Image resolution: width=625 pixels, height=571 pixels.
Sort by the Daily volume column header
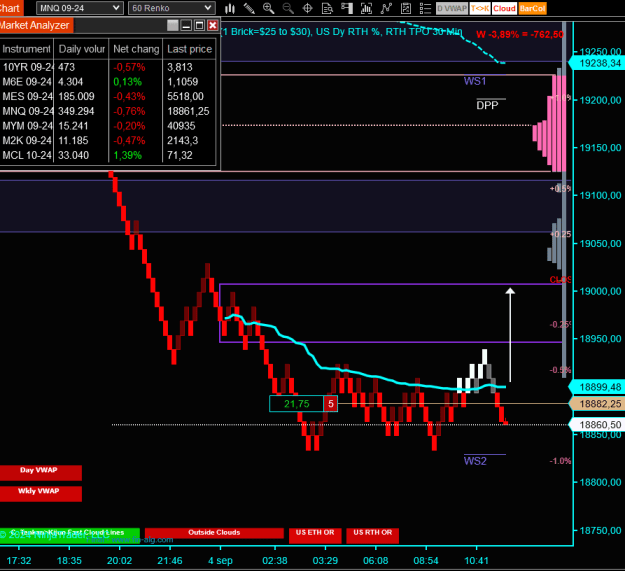[x=81, y=49]
